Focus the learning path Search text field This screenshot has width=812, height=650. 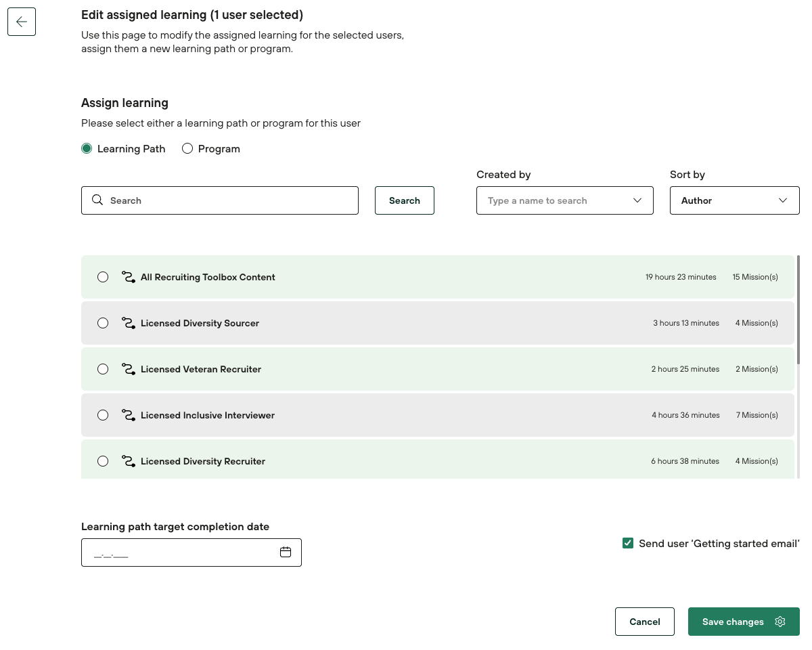230,200
